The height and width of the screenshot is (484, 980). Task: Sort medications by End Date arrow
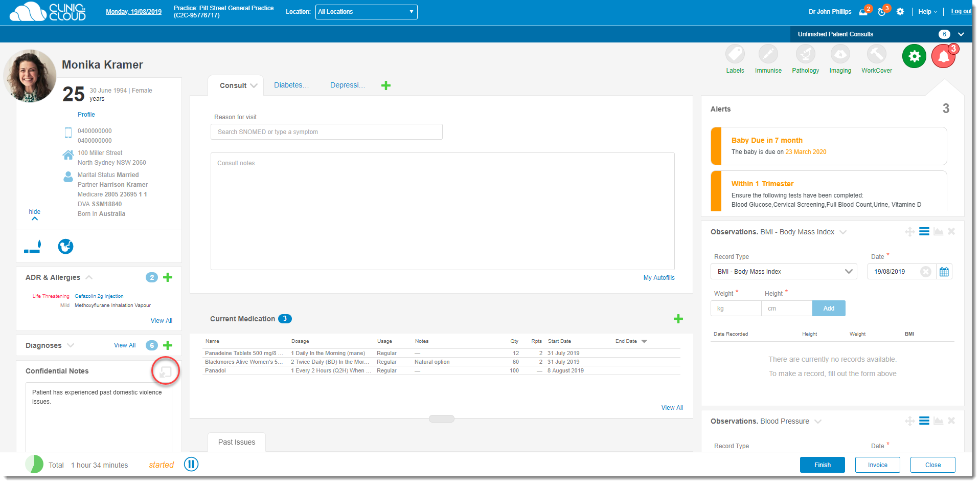(644, 341)
